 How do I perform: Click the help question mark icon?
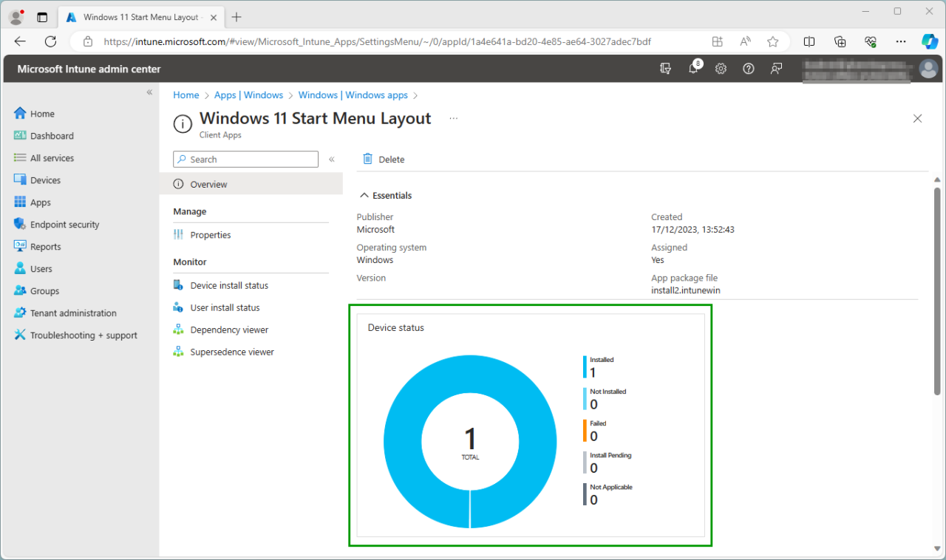click(x=749, y=69)
